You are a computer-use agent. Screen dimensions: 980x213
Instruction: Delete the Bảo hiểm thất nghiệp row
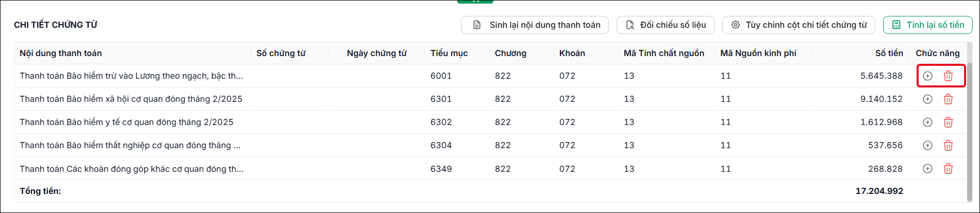click(948, 146)
